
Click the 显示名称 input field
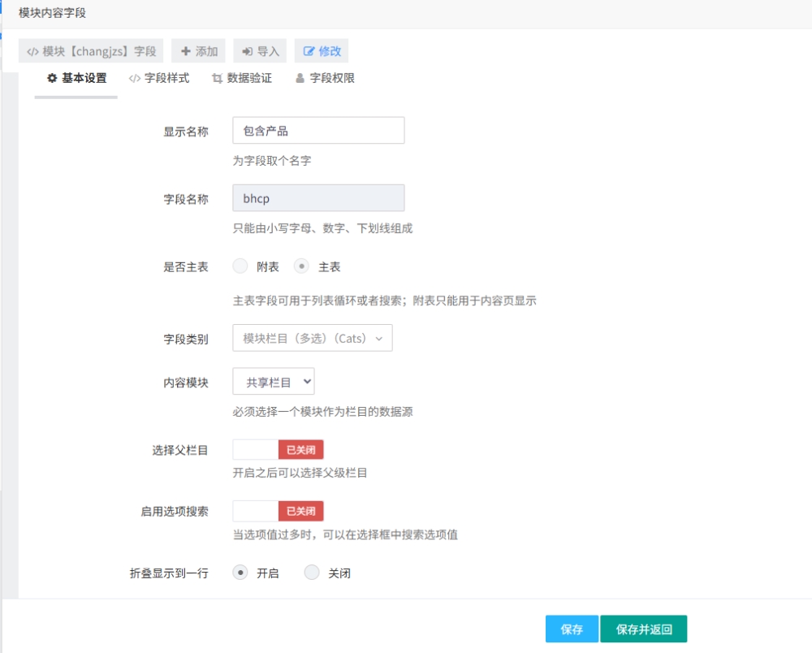(x=318, y=131)
